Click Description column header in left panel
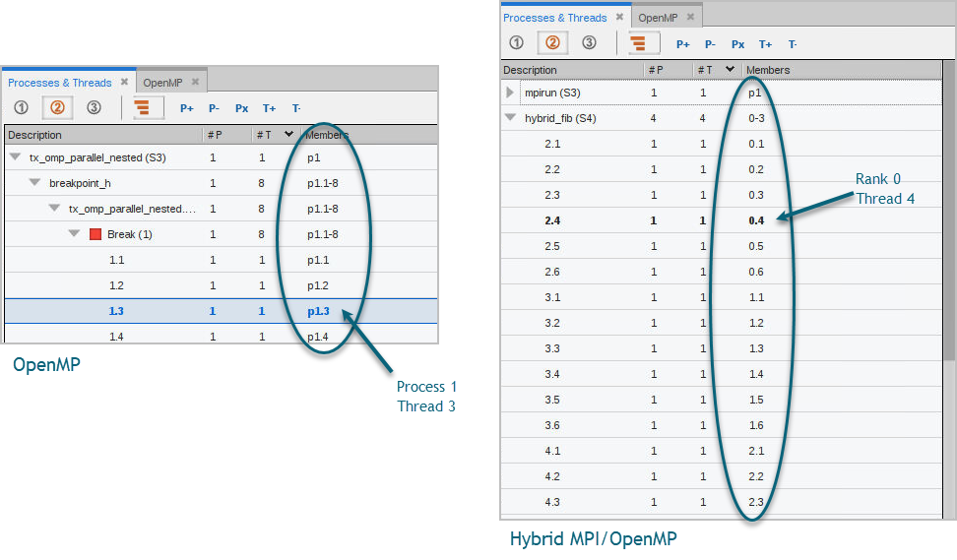 pyautogui.click(x=34, y=135)
